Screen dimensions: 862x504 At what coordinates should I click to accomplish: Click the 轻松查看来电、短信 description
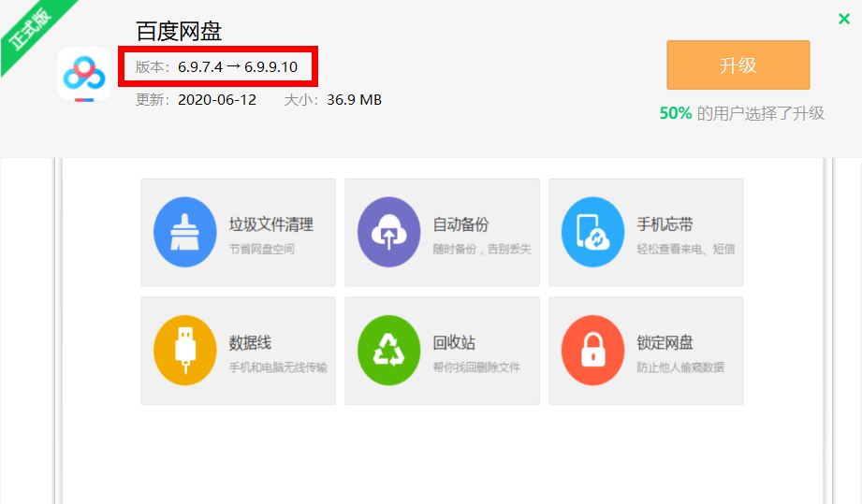tap(685, 250)
